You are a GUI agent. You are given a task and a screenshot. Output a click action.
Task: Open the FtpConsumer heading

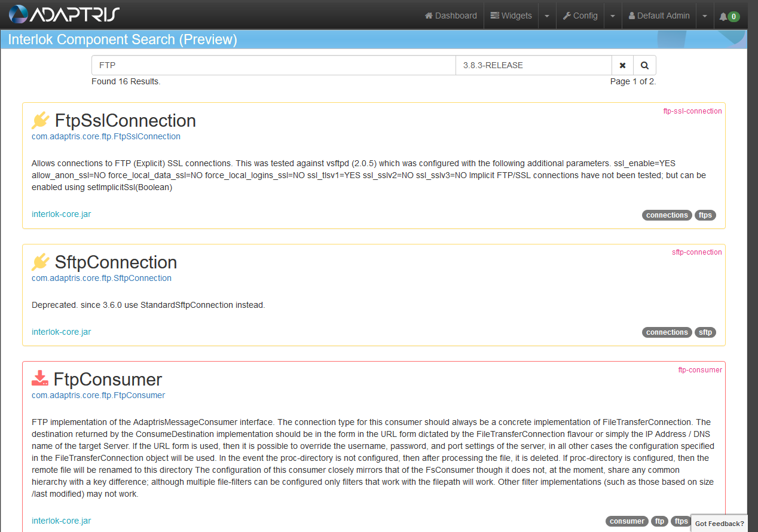click(x=108, y=380)
